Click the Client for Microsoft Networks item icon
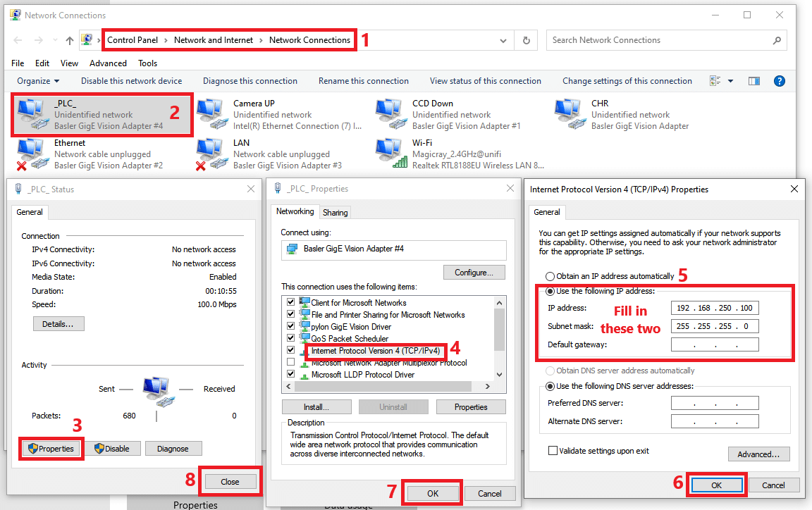Image resolution: width=812 pixels, height=510 pixels. [x=304, y=302]
